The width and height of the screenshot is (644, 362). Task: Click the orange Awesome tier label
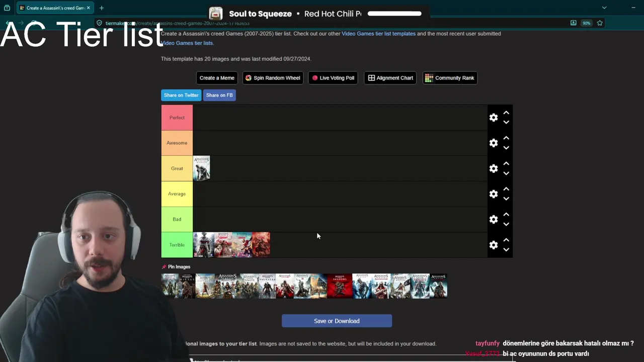(177, 143)
